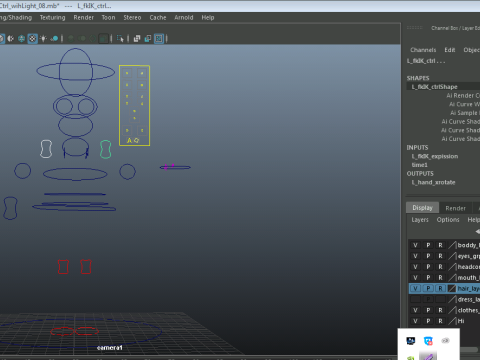The width and height of the screenshot is (480, 360).
Task: Open the Texturing menu
Action: point(52,18)
